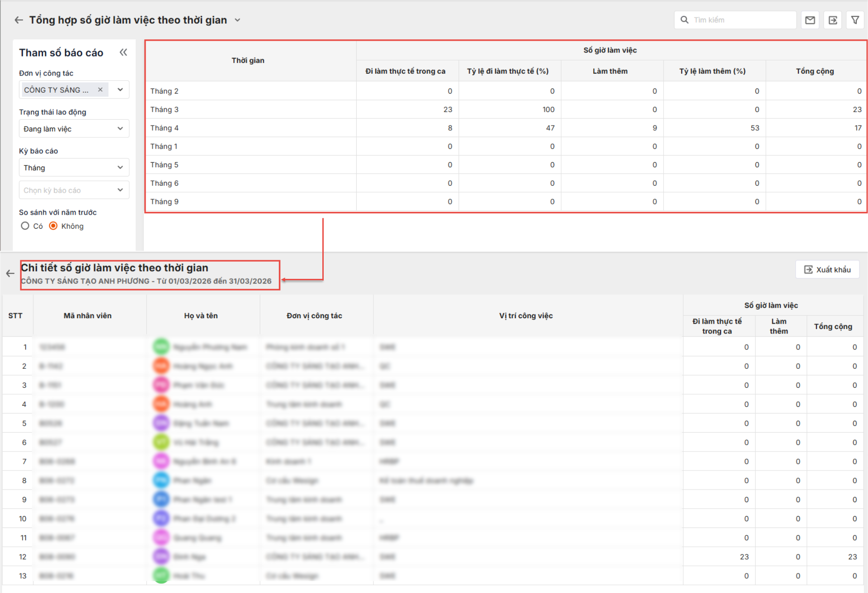Select the Không radio option
The width and height of the screenshot is (868, 593).
tap(53, 226)
